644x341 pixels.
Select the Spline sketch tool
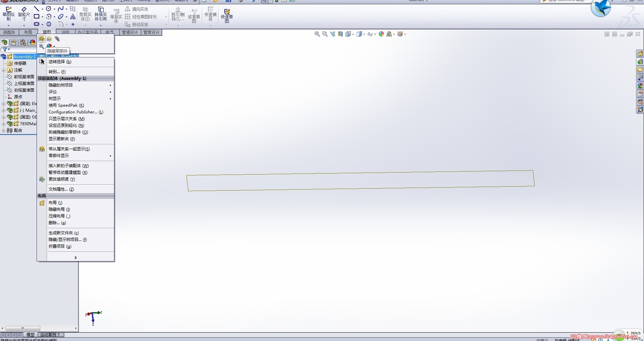click(61, 9)
